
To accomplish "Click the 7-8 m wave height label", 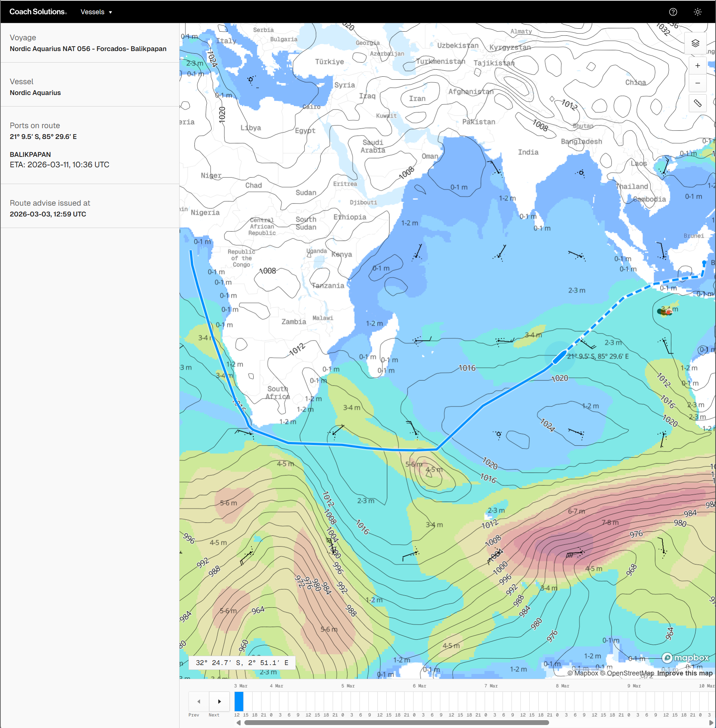I will point(610,523).
